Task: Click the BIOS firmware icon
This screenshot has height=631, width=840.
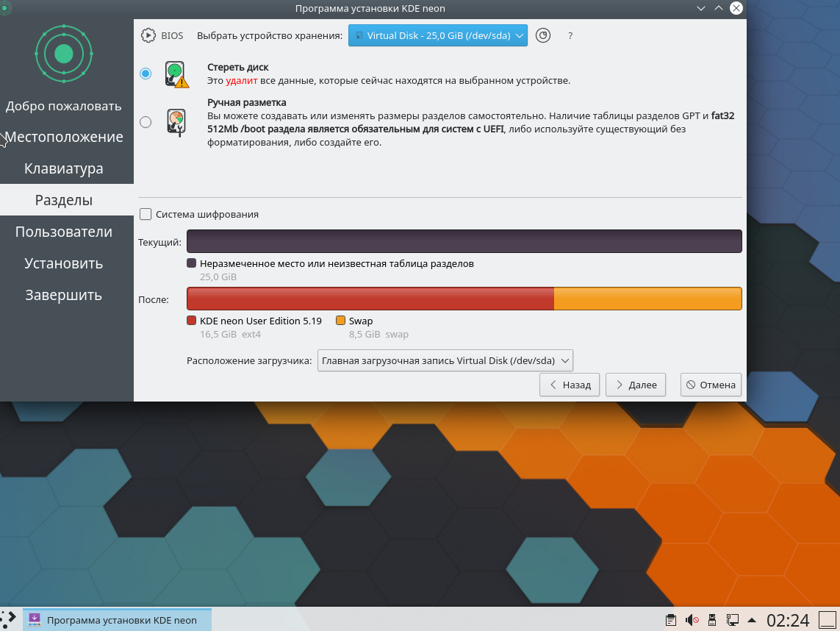Action: pos(148,35)
